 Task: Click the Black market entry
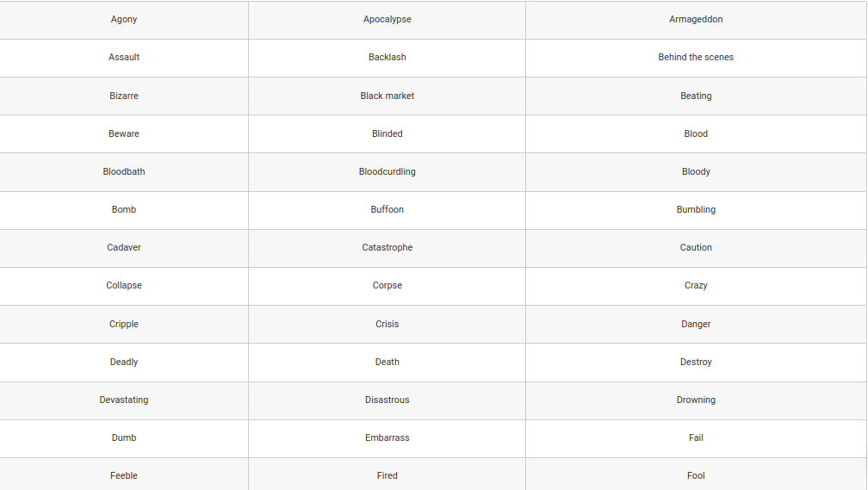(x=387, y=96)
